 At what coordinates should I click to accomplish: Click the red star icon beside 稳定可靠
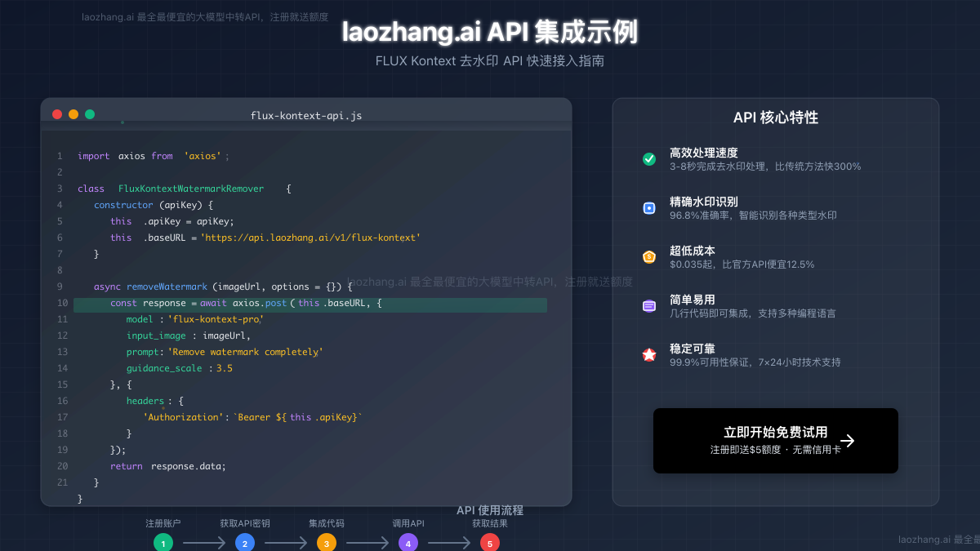pyautogui.click(x=649, y=355)
